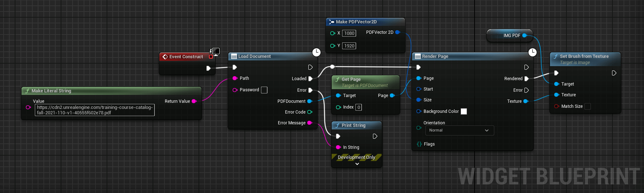Click the Orientation input pin

click(419, 128)
